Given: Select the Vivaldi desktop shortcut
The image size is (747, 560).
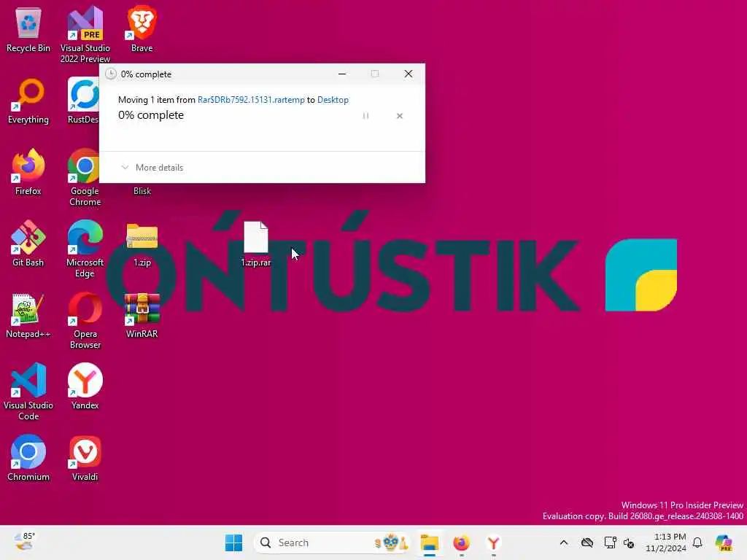Looking at the screenshot, I should [85, 458].
